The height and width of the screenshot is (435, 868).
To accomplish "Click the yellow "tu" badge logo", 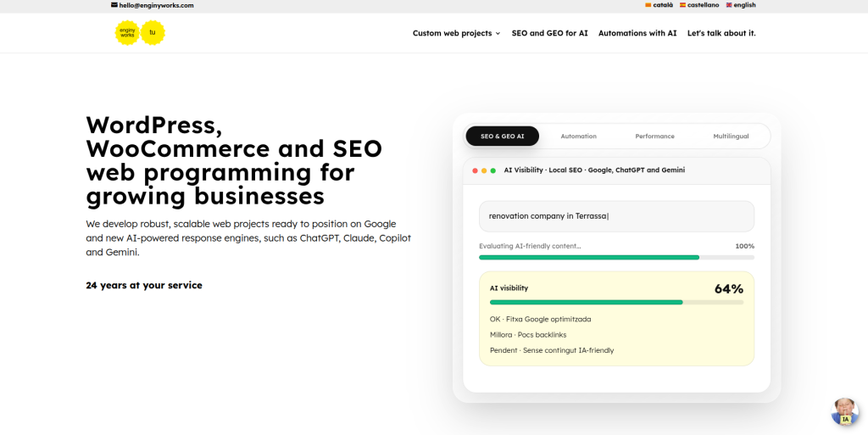I will tap(153, 33).
